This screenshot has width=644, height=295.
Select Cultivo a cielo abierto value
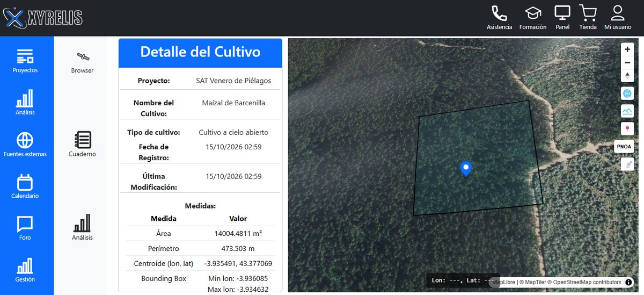233,132
